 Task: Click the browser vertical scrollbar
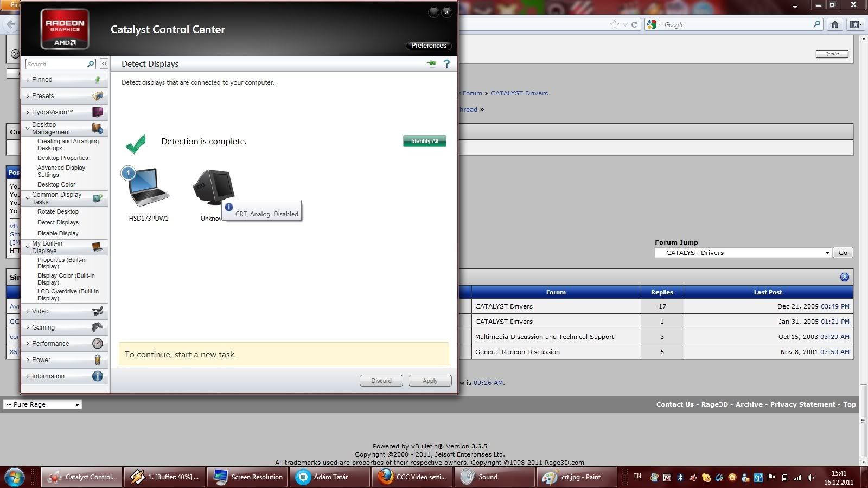coord(864,421)
